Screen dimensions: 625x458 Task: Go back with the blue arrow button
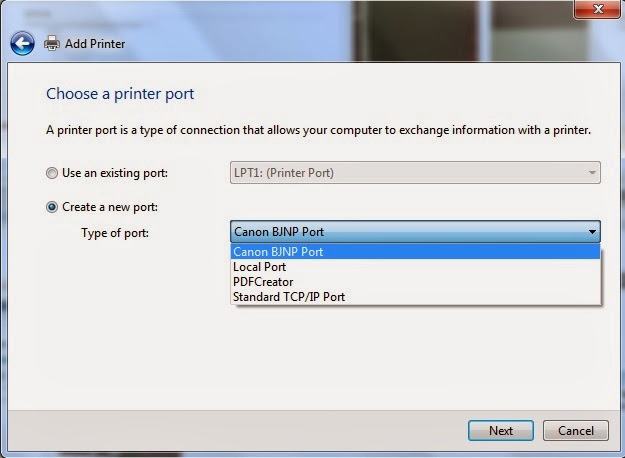22,43
